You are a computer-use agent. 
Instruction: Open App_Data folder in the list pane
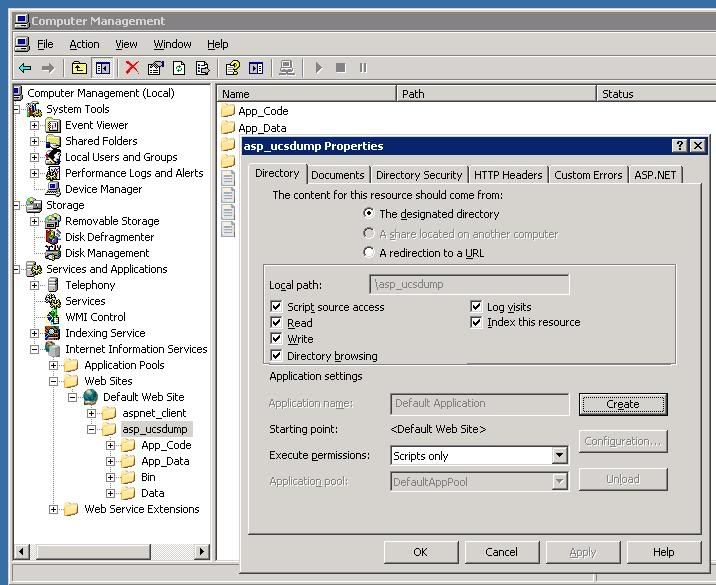(x=262, y=128)
